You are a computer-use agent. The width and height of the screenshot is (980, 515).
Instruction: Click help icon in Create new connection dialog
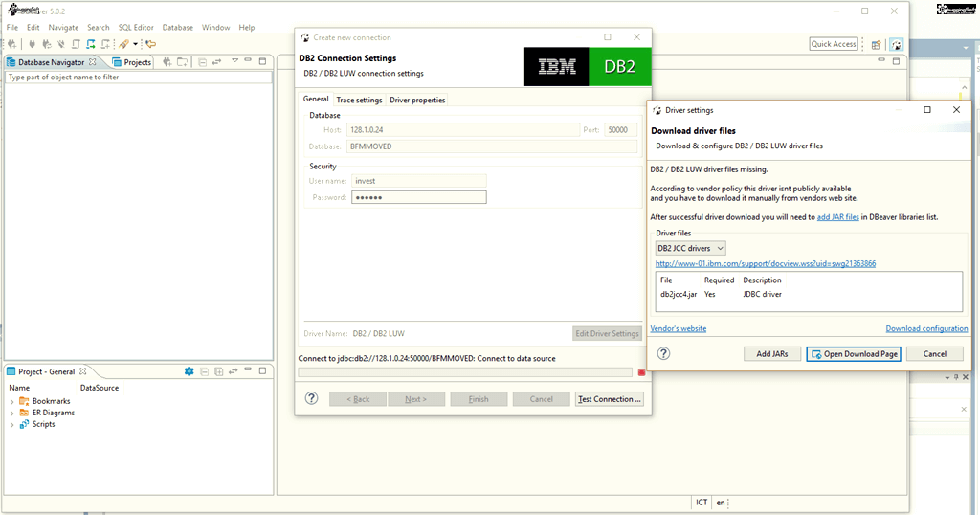click(311, 398)
